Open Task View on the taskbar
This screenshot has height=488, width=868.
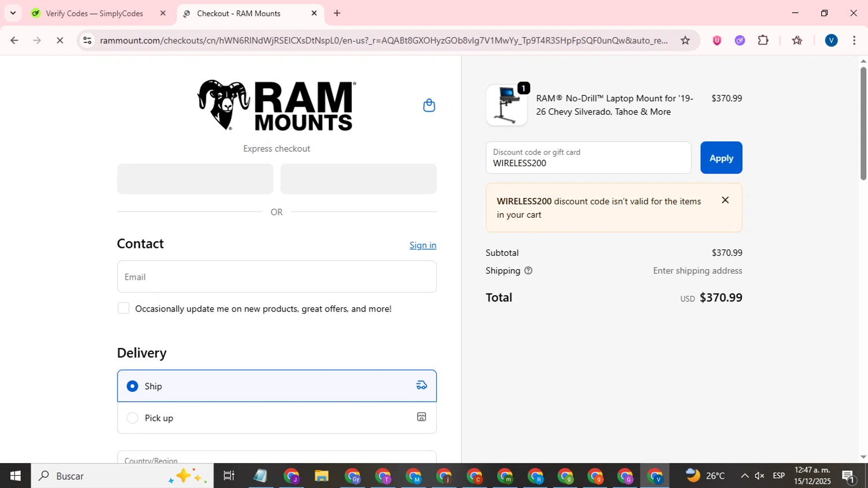click(229, 476)
